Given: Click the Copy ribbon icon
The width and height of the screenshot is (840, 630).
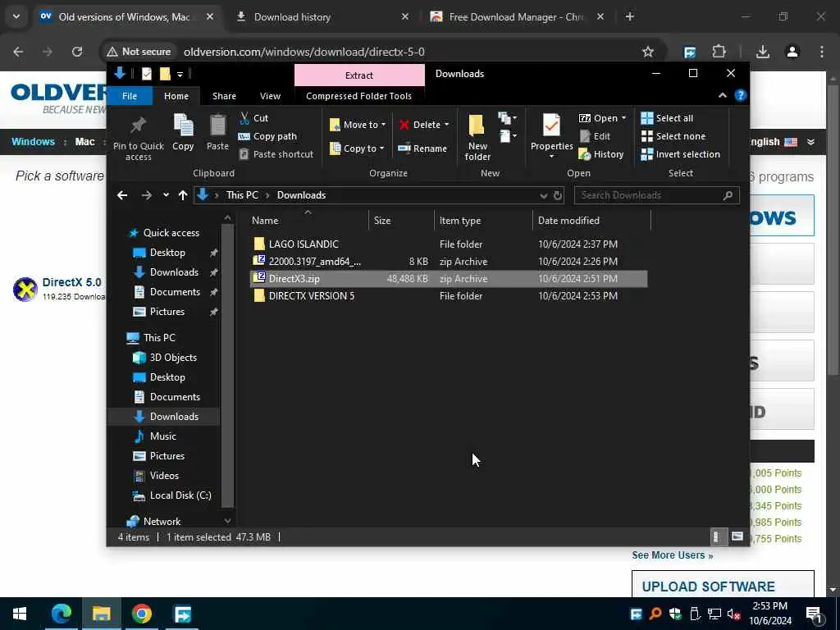Looking at the screenshot, I should [183, 126].
